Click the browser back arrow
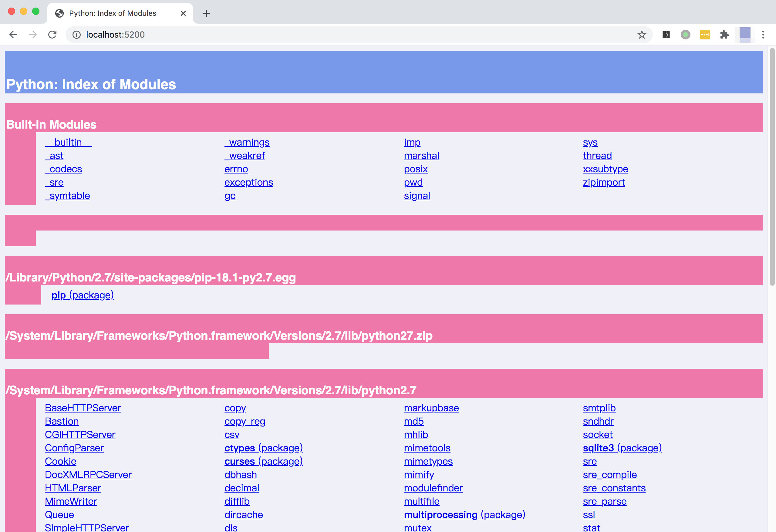This screenshot has width=776, height=532. [13, 35]
